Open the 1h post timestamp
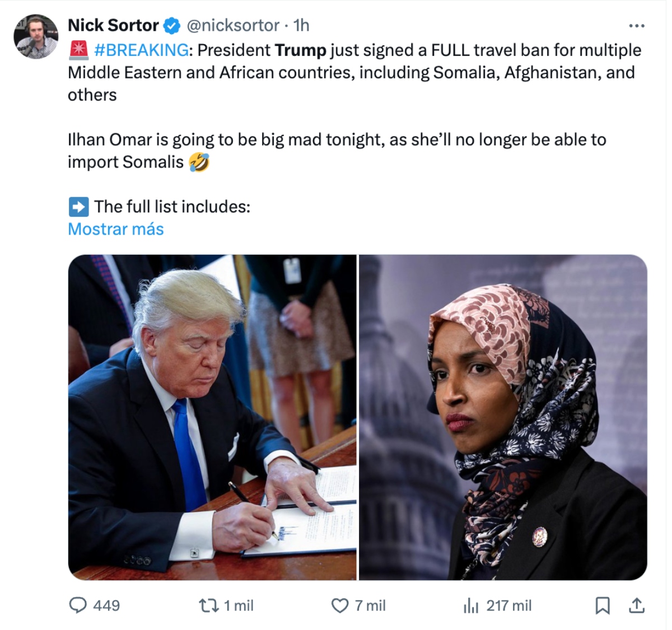The height and width of the screenshot is (630, 672). pos(301,25)
